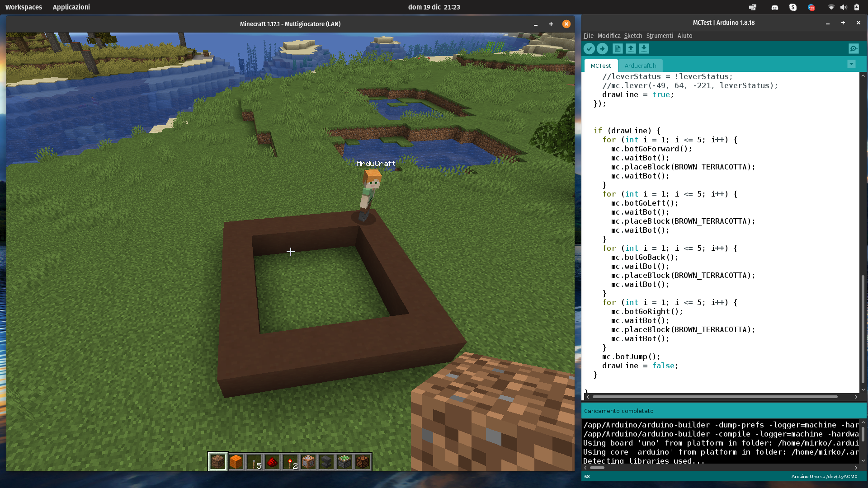Switch to the MCTest tab
Image resolution: width=868 pixels, height=488 pixels.
(601, 66)
